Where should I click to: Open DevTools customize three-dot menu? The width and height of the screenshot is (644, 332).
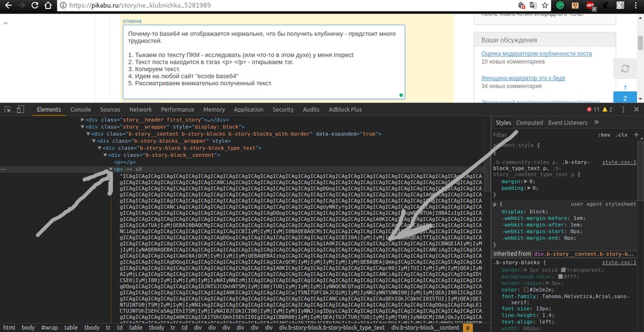point(623,109)
